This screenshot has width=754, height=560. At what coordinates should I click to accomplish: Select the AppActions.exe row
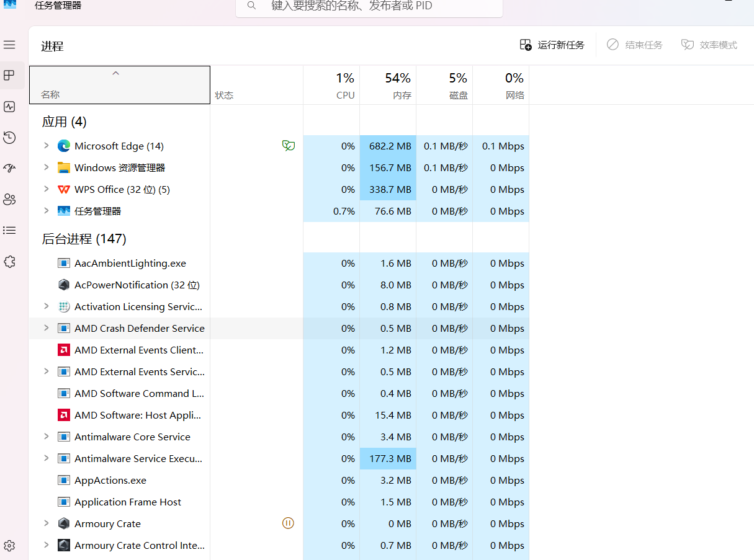click(279, 480)
